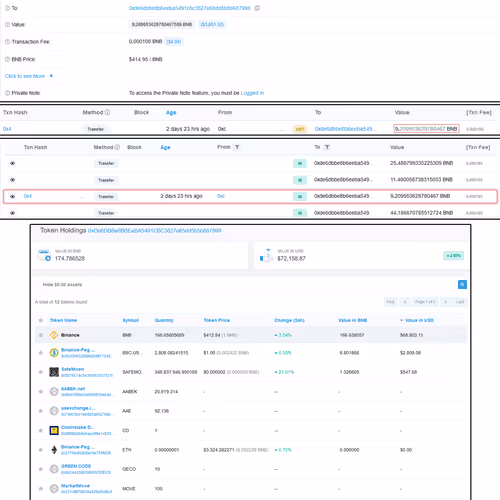Click the wallet icon beside Value in BNB
This screenshot has height=500, width=500.
[x=44, y=255]
